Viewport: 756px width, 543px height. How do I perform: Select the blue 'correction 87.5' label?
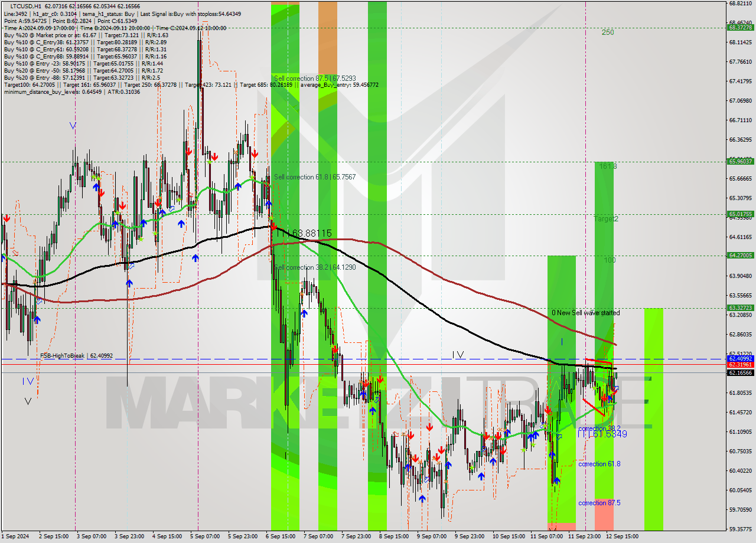coord(599,503)
